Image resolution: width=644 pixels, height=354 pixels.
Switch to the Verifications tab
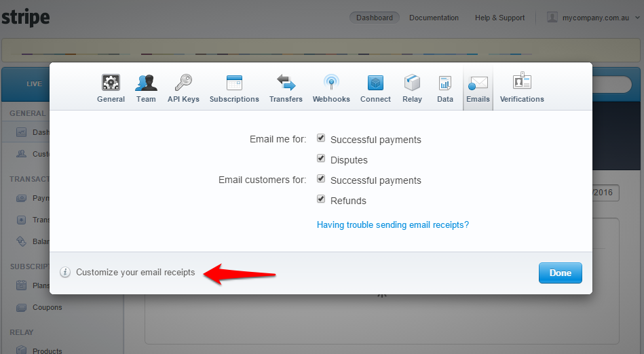click(522, 89)
